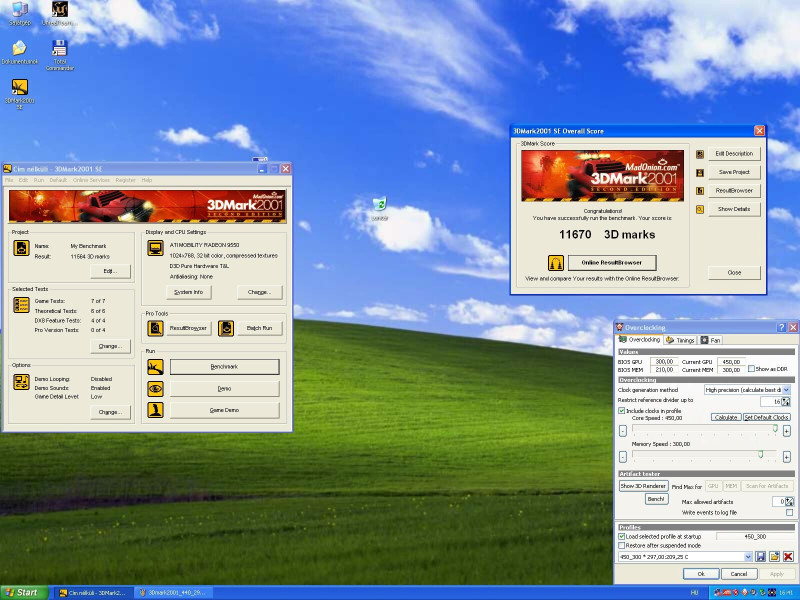
Task: Click the Batch Run icon in Pro Tools
Action: coord(226,328)
